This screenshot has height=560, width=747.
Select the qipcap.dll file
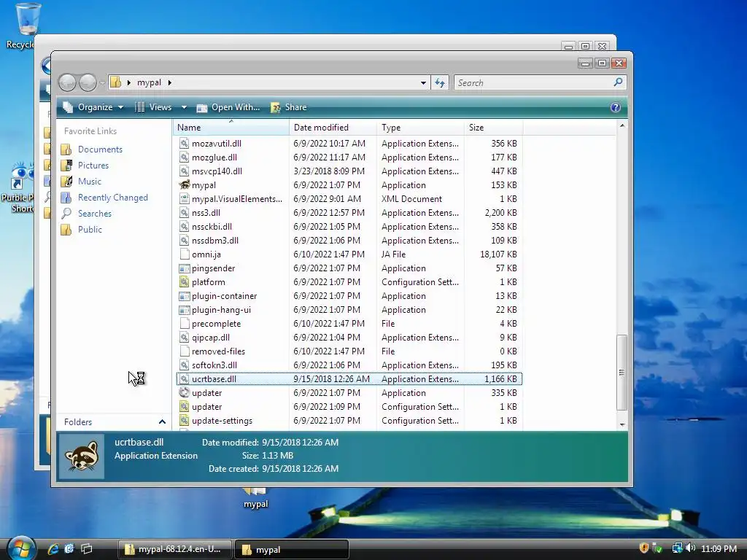click(x=211, y=337)
